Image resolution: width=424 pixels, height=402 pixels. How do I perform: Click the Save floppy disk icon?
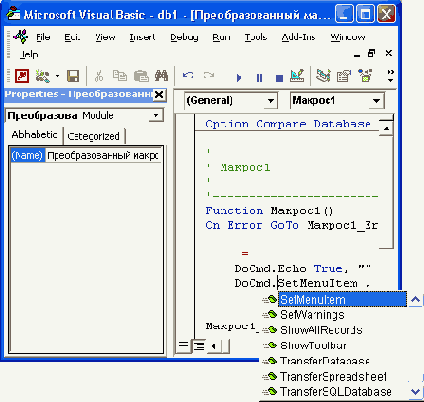(73, 76)
